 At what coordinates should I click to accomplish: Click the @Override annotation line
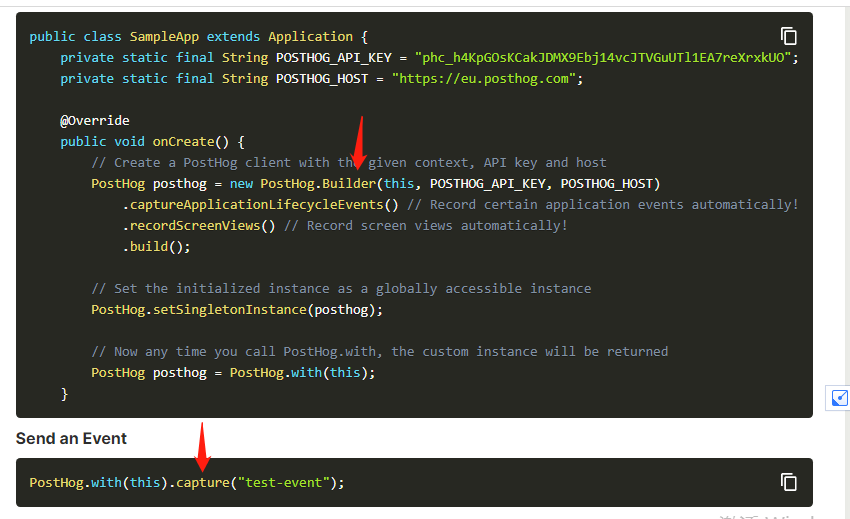coord(95,120)
